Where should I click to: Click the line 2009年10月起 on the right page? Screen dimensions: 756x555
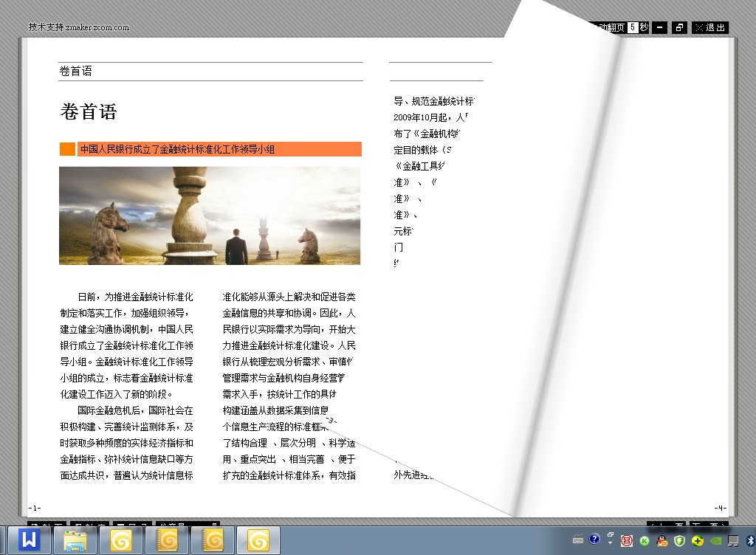pos(430,117)
